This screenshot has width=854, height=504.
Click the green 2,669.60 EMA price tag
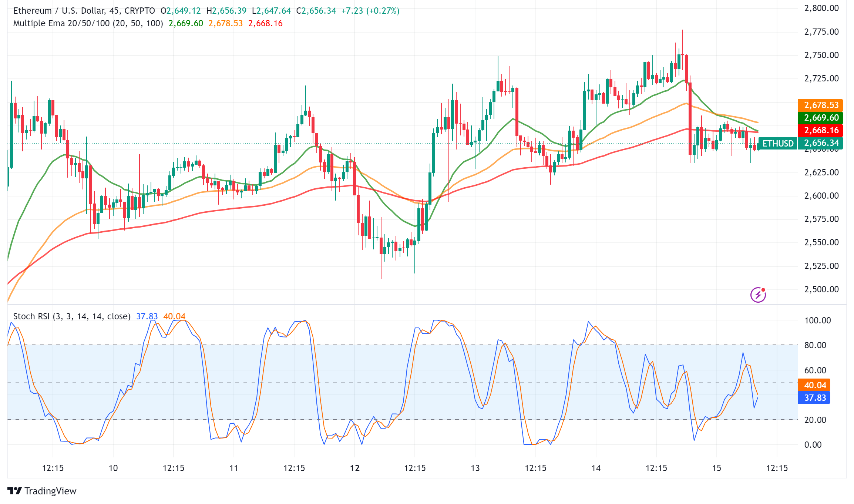(x=821, y=118)
